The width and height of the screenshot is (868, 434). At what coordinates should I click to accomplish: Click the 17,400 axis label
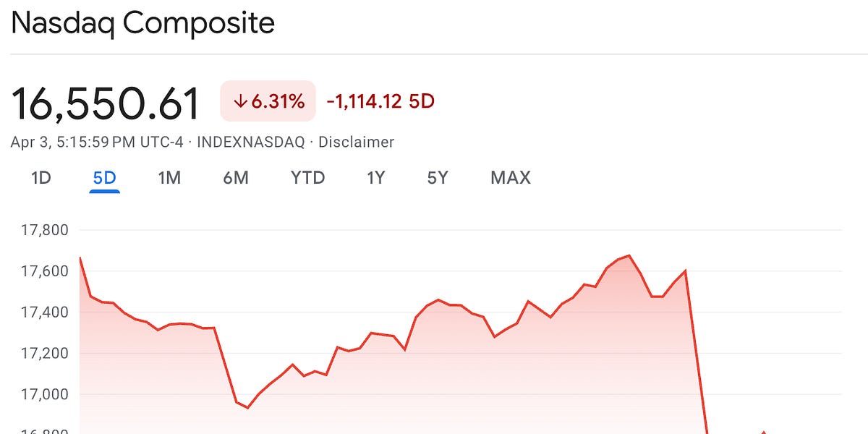[46, 312]
